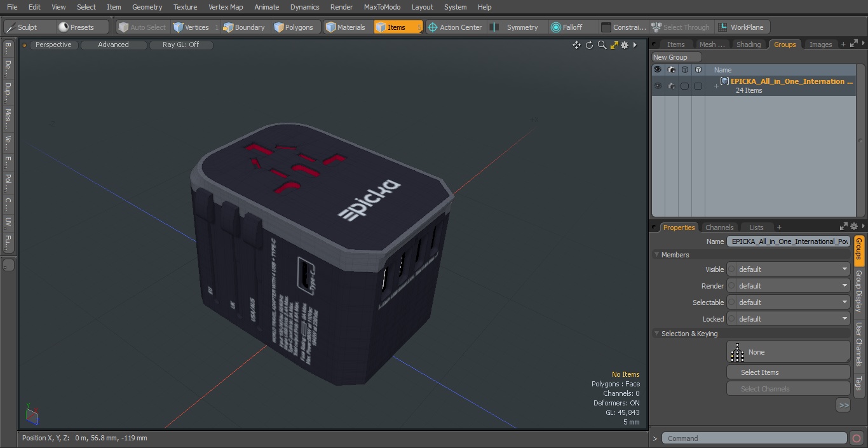Viewport: 868px width, 448px height.
Task: Open the Constraints options
Action: pos(624,27)
